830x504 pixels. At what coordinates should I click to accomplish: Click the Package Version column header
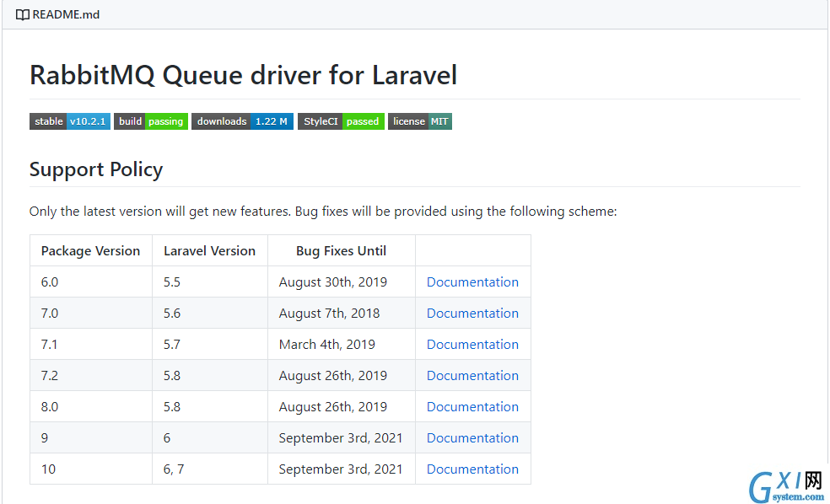90,250
